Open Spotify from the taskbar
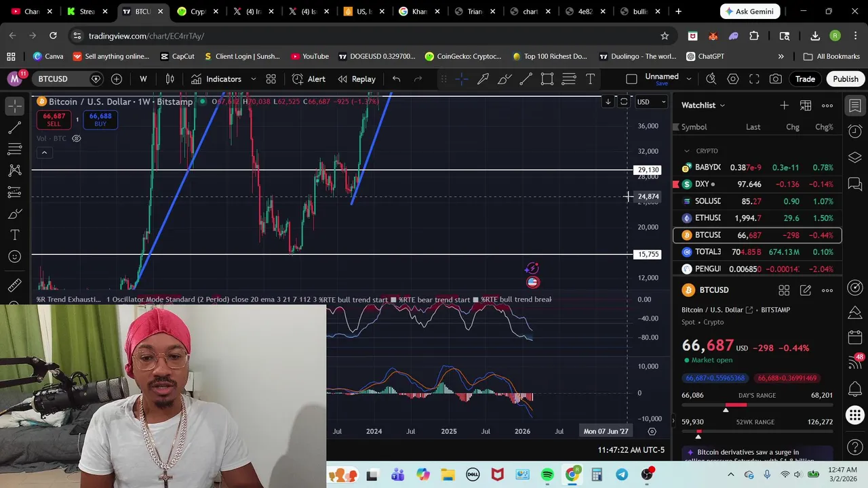This screenshot has width=868, height=488. 547,474
